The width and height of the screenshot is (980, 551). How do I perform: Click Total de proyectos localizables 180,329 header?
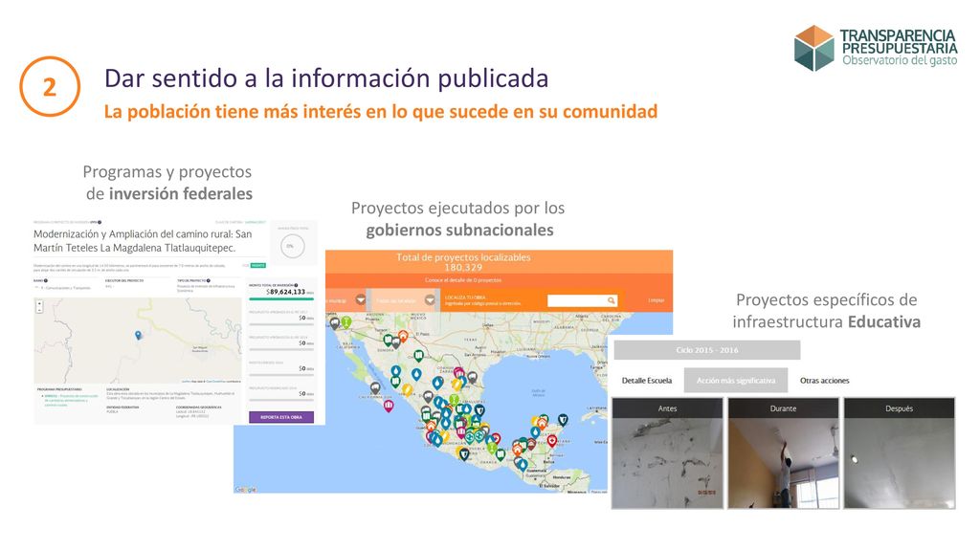click(x=463, y=262)
